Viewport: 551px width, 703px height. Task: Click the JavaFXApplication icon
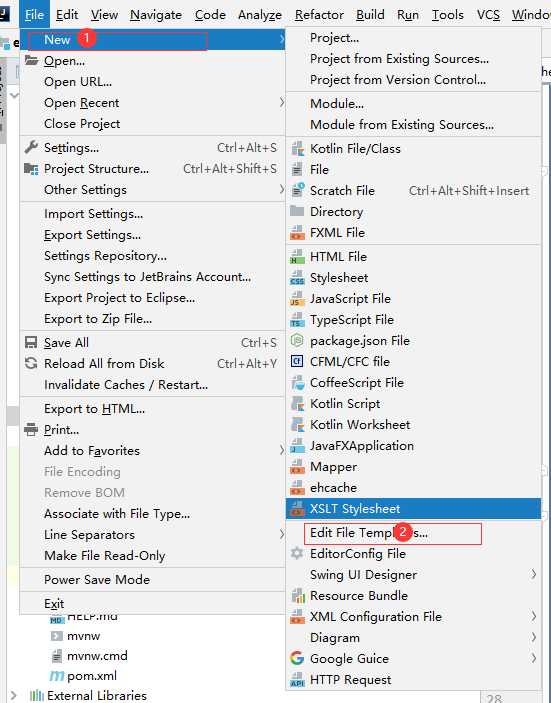click(297, 446)
